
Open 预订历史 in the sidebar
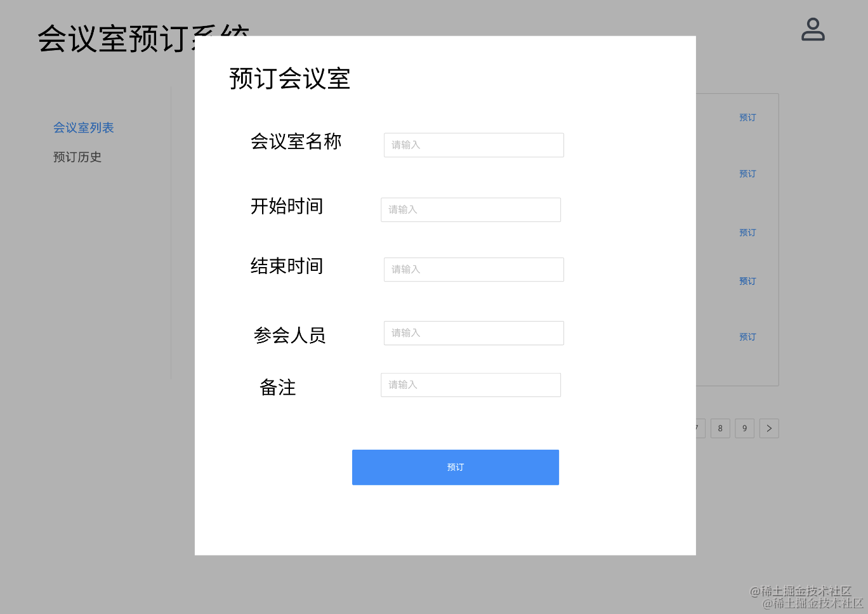[x=77, y=157]
